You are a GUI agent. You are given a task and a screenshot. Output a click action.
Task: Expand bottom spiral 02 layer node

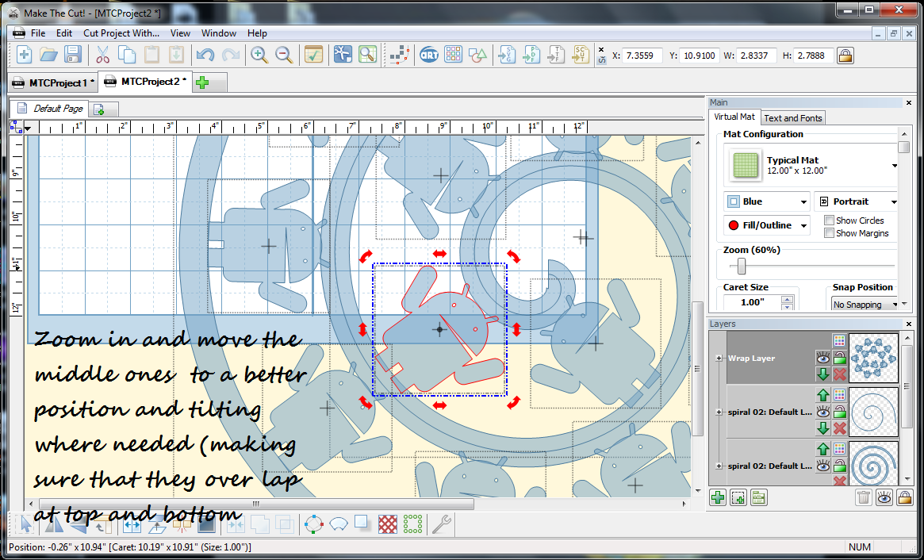coord(719,466)
